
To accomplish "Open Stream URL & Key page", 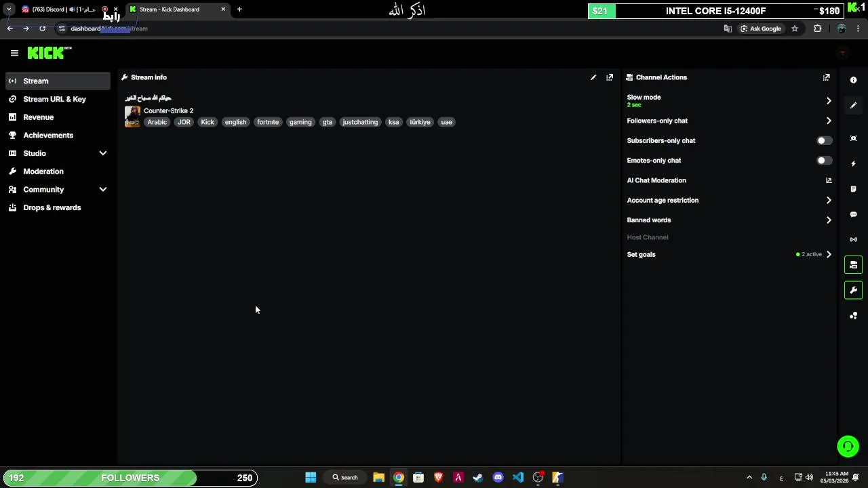I will point(58,99).
